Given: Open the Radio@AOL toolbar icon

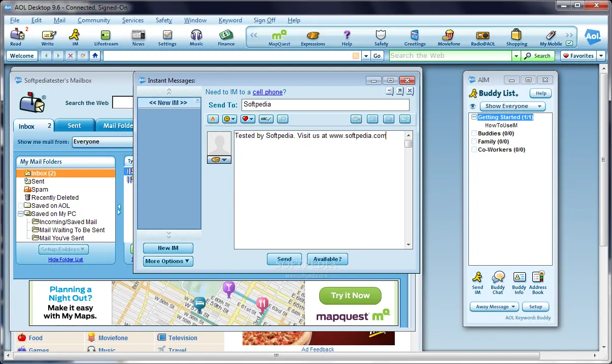Looking at the screenshot, I should [x=483, y=38].
